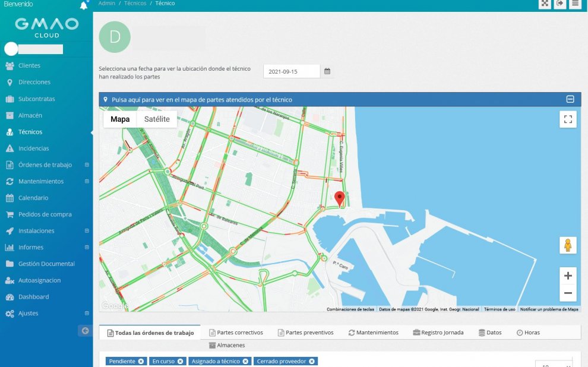Collapse the sidebar using the green arrow

84,331
